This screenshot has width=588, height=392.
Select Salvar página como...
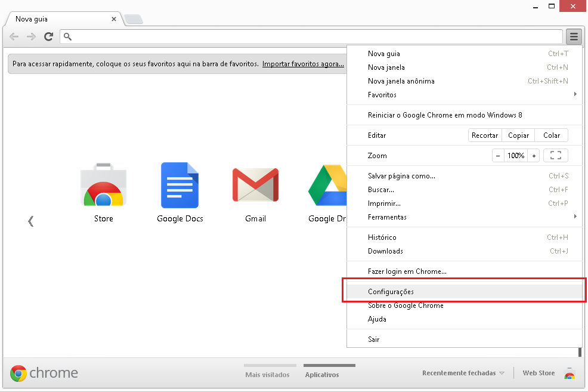(x=464, y=176)
